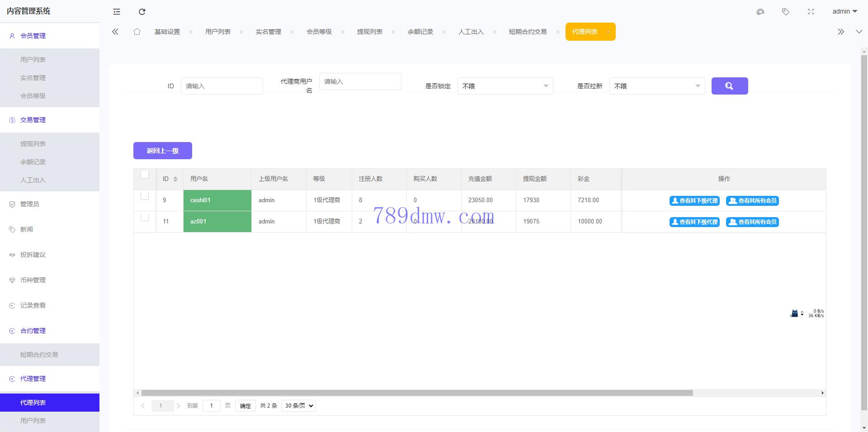
Task: Open 币种管理 in the sidebar
Action: pos(33,280)
